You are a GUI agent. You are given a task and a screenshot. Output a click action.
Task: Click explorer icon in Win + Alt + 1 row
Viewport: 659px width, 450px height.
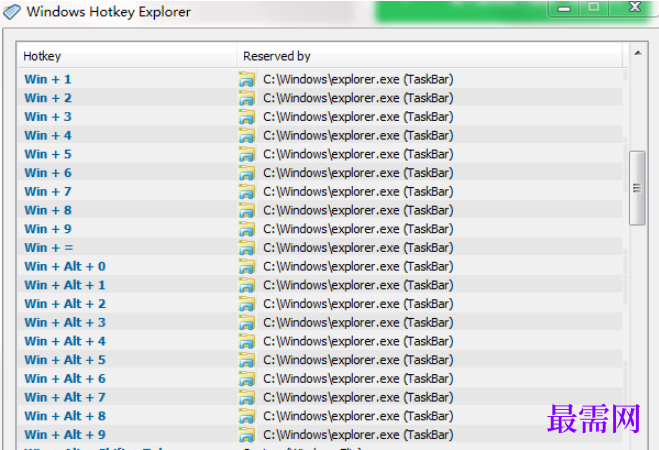coord(247,285)
